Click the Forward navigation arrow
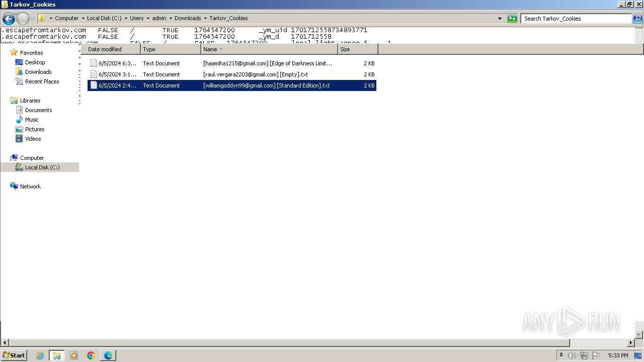This screenshot has height=362, width=644. (x=23, y=19)
